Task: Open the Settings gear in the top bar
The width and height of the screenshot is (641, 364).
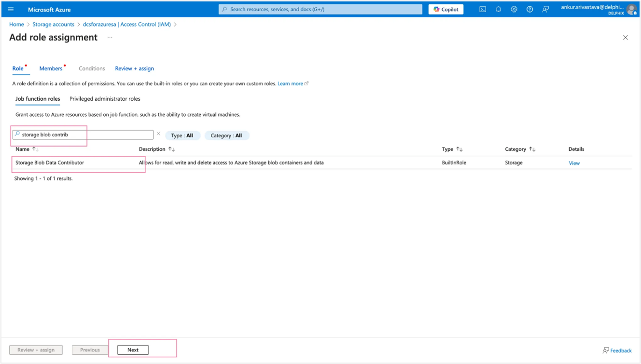Action: [x=514, y=9]
